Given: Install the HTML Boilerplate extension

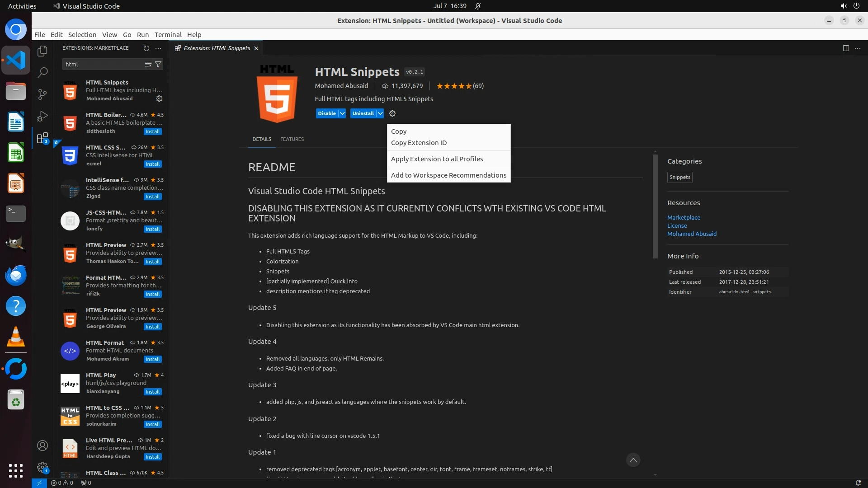Looking at the screenshot, I should point(152,131).
